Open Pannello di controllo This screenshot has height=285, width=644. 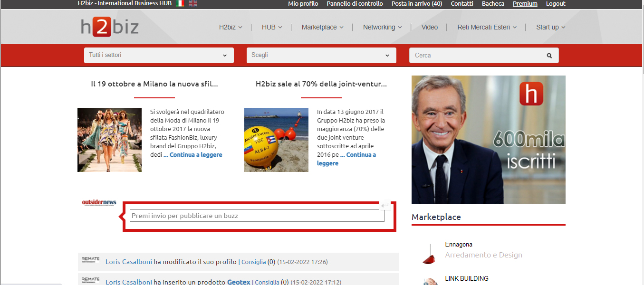[x=355, y=3]
